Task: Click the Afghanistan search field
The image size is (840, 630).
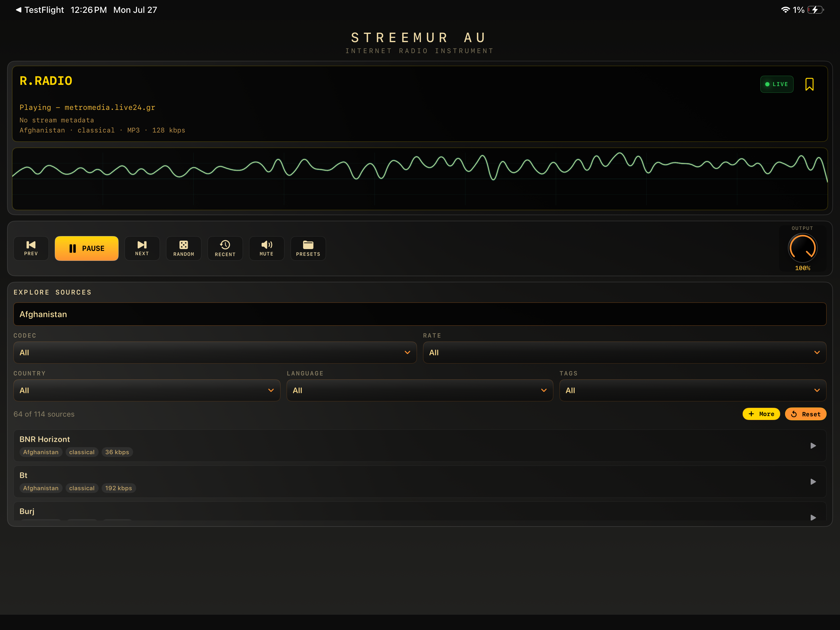Action: click(x=420, y=314)
